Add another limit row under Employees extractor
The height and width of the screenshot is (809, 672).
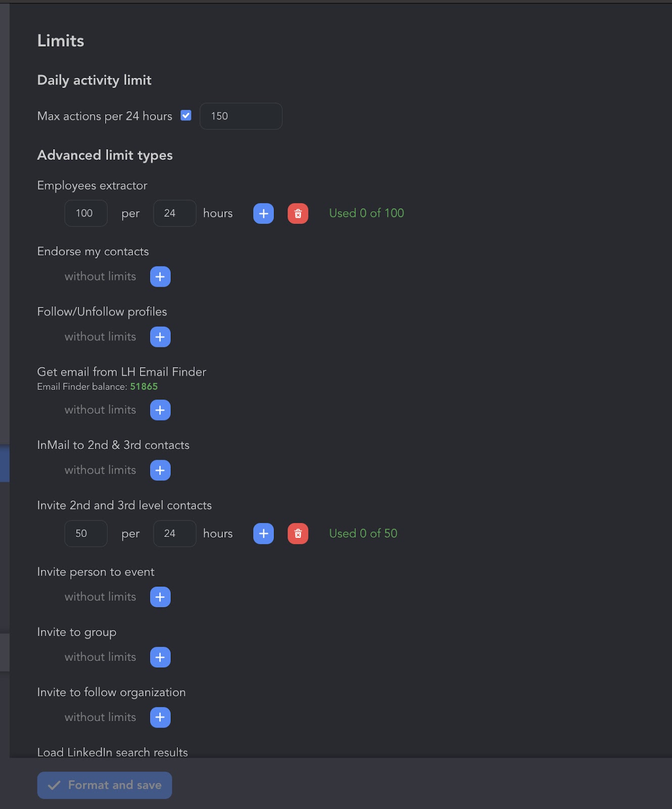tap(263, 213)
